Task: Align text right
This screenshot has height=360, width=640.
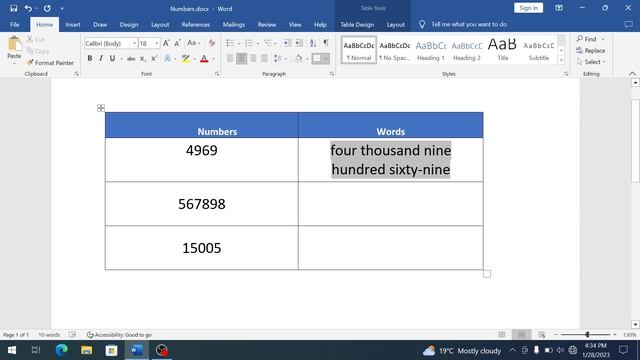Action: click(253, 58)
